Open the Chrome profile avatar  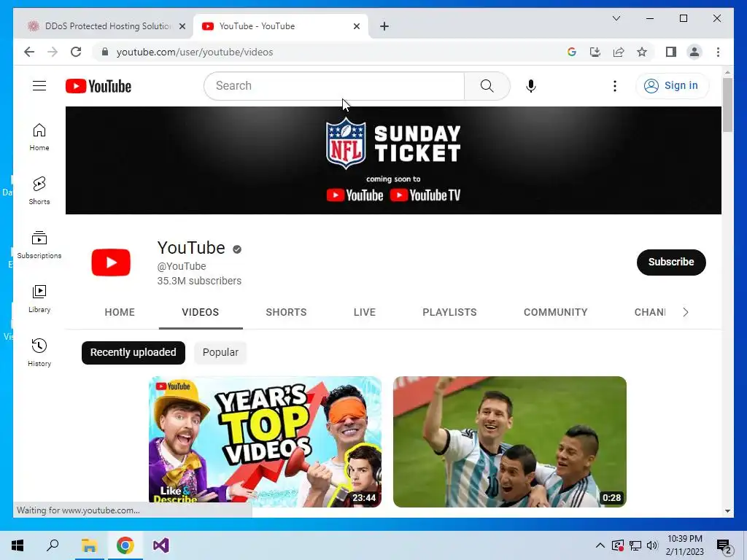click(694, 52)
